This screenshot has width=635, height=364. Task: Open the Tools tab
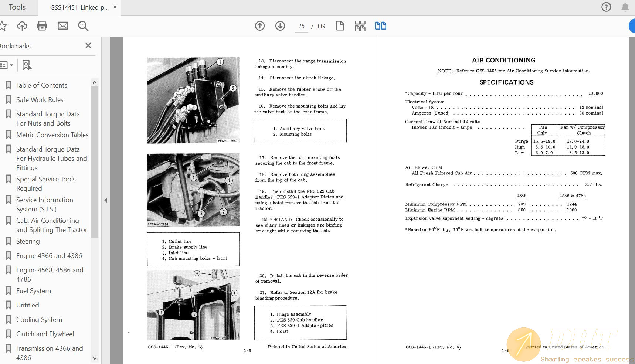[17, 7]
